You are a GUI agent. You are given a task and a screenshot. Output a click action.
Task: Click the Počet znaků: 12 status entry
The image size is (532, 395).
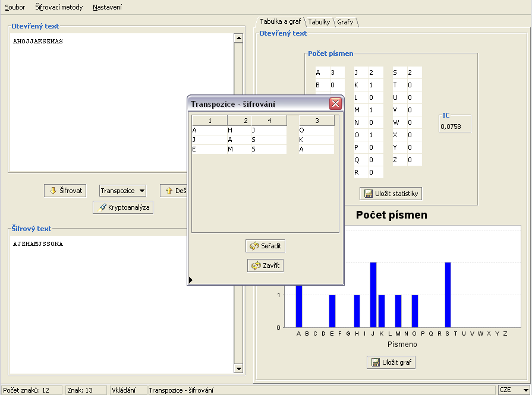[x=32, y=390]
